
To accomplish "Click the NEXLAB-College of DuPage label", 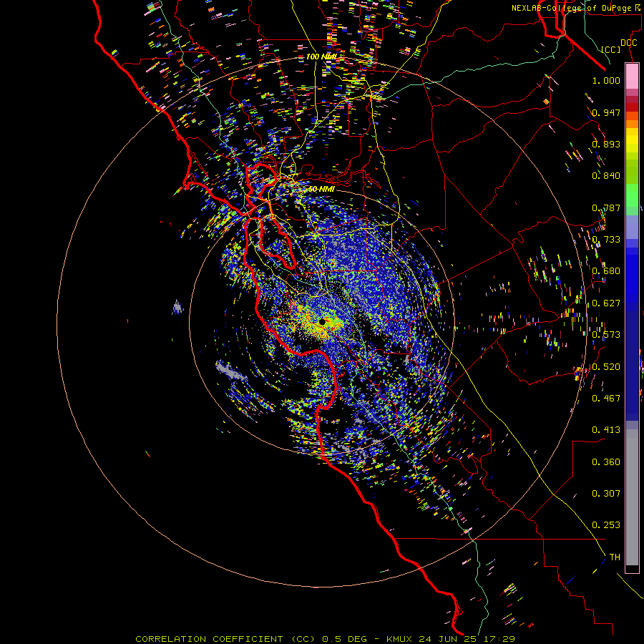I will tap(577, 8).
